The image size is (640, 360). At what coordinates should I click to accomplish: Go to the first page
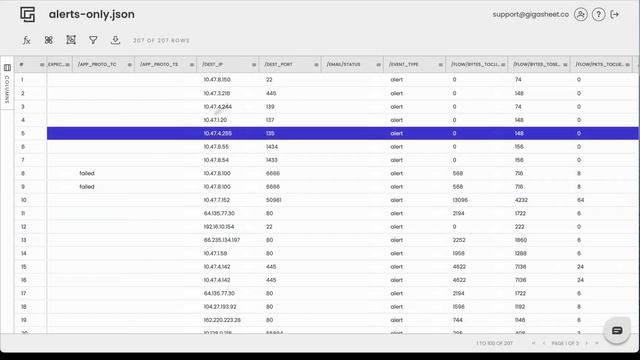[x=533, y=343]
